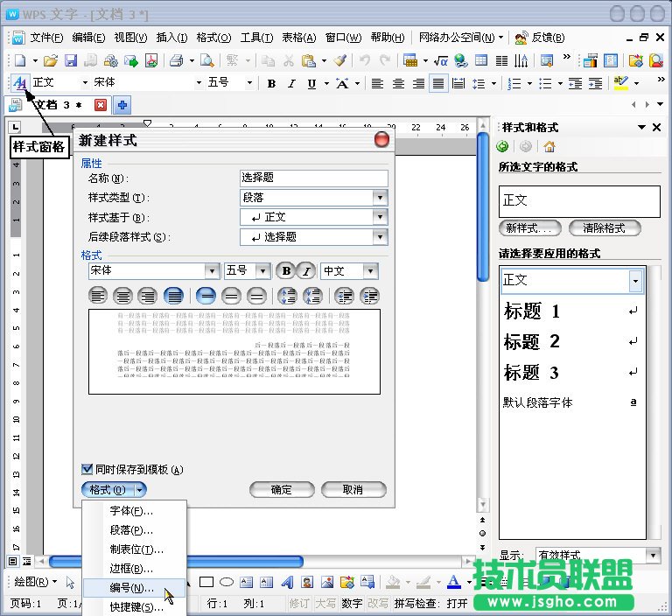
Task: Click the home icon in the styles pane
Action: coord(549,147)
